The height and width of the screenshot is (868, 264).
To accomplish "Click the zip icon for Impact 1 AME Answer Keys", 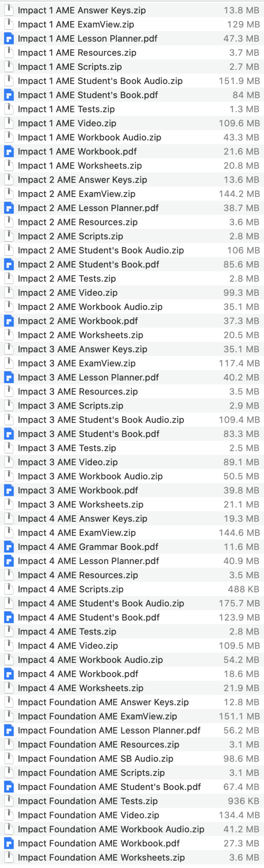I will tap(8, 11).
